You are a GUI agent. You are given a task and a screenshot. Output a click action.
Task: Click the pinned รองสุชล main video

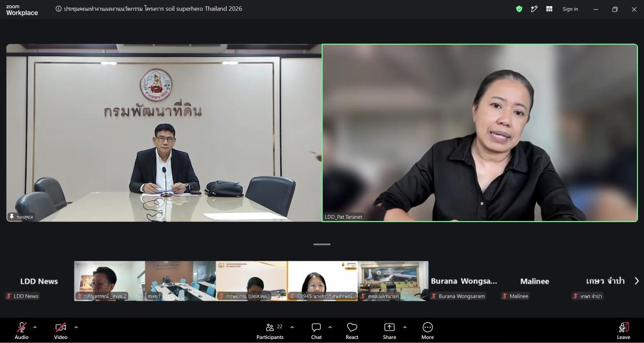164,133
